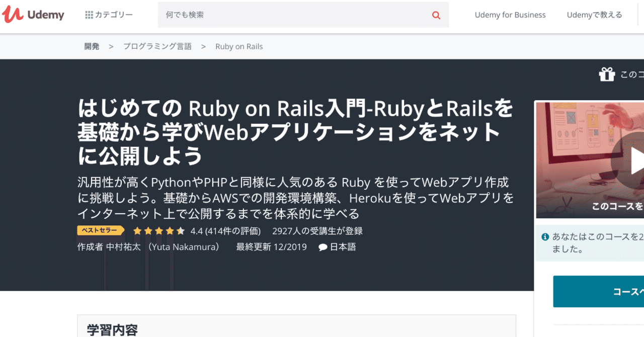Click the 学習内容 section heading
The image size is (644, 337).
click(x=112, y=330)
